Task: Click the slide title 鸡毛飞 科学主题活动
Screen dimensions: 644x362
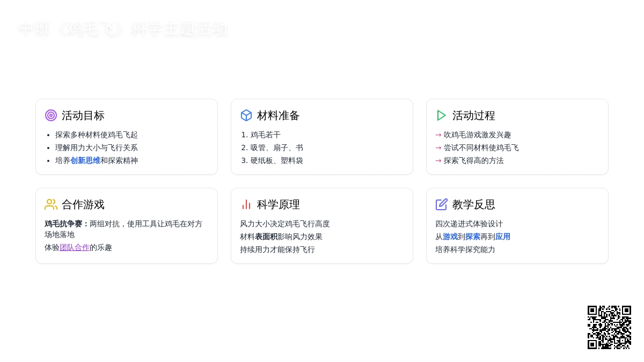Action: 122,28
